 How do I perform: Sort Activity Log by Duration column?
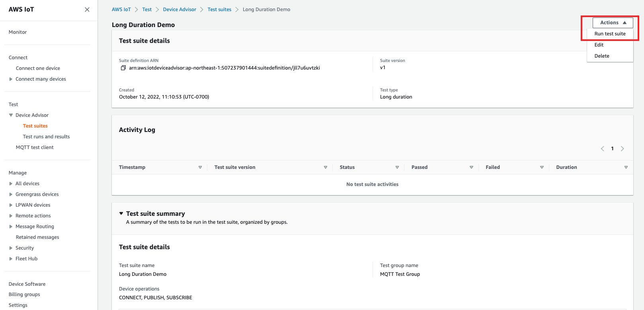[x=626, y=167]
